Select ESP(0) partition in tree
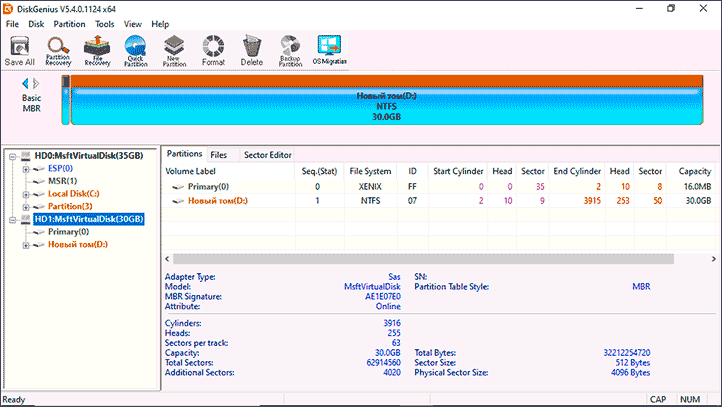This screenshot has height=407, width=722. (x=60, y=169)
